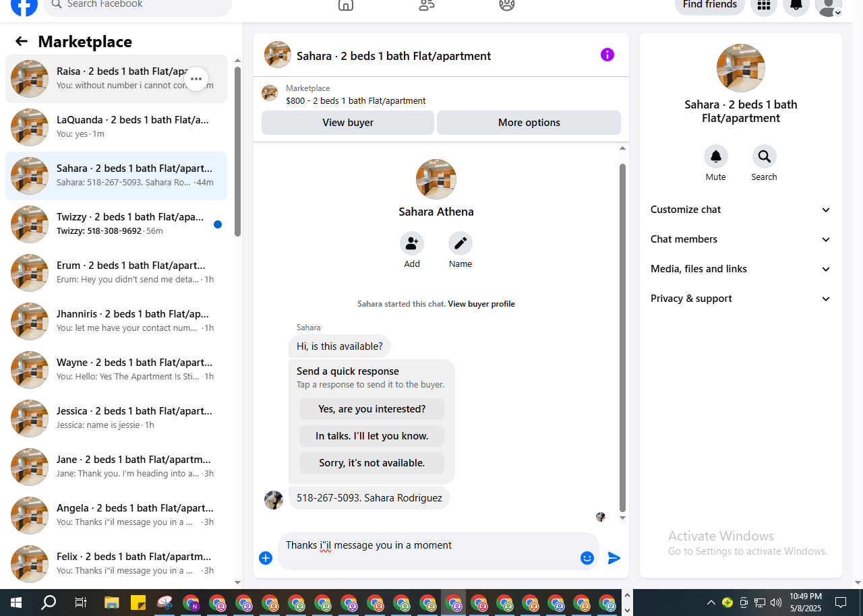Click the "518-267-5093. Sahara Rodriguez" message

pyautogui.click(x=369, y=498)
